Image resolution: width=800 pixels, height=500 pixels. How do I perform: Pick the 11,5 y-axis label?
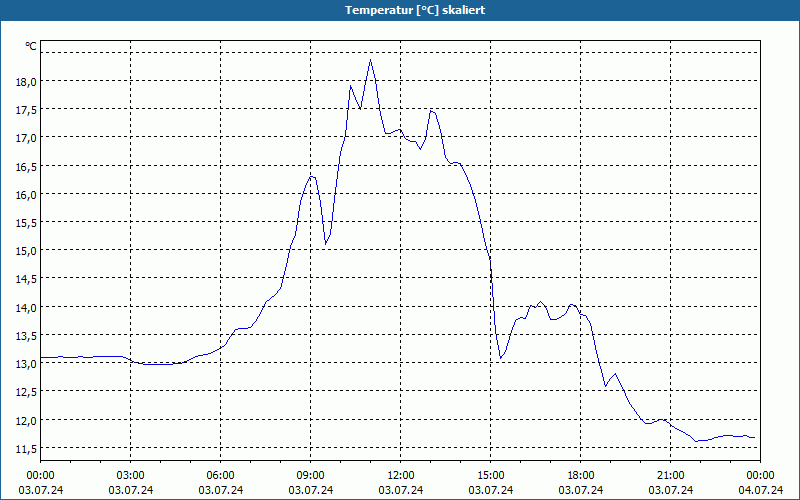(25, 448)
